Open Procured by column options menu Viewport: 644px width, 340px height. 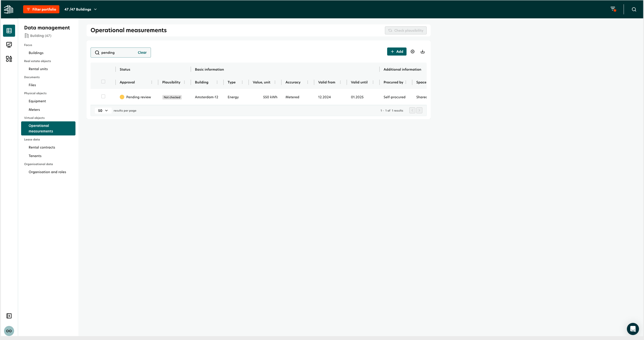(406, 82)
